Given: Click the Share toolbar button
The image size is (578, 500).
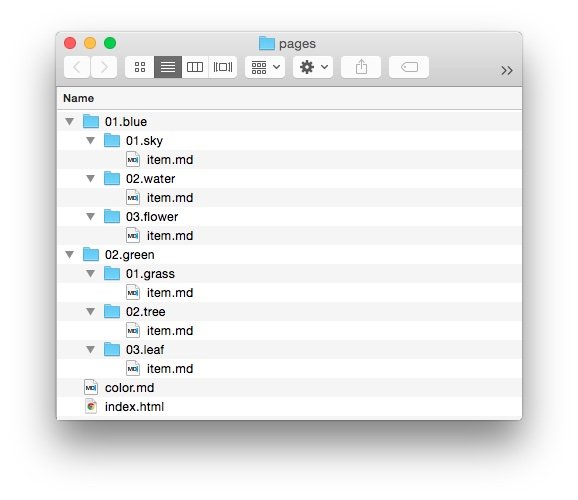Looking at the screenshot, I should [x=361, y=67].
